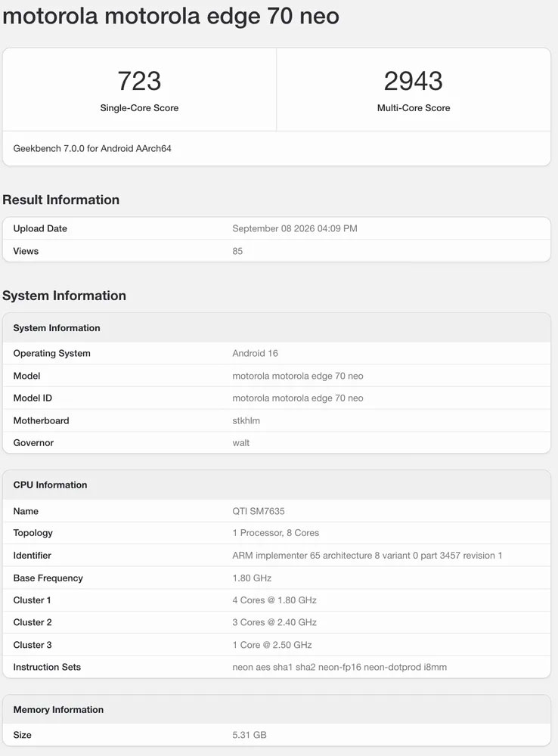Click the page title 'motorola motorola edge 70 neo'
Image resolution: width=558 pixels, height=756 pixels.
coord(171,16)
